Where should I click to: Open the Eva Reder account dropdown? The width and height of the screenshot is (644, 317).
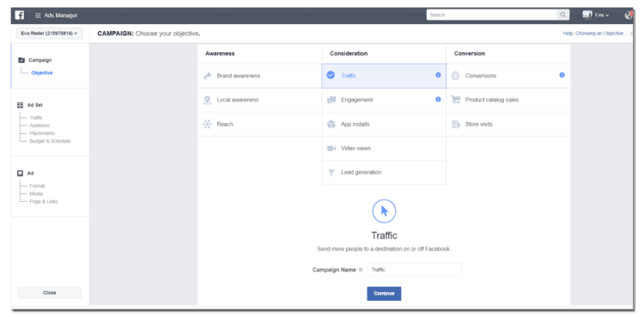(x=49, y=34)
